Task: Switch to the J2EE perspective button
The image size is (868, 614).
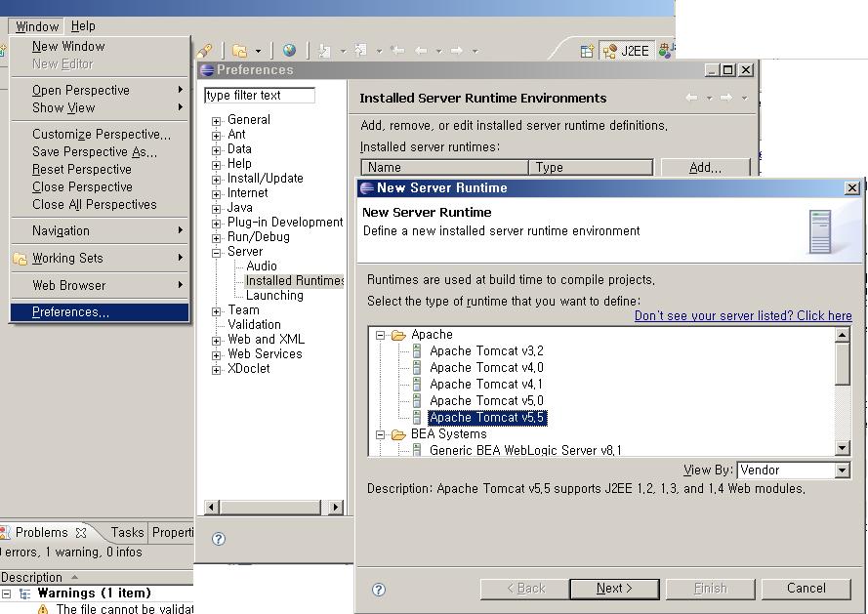Action: pos(627,51)
